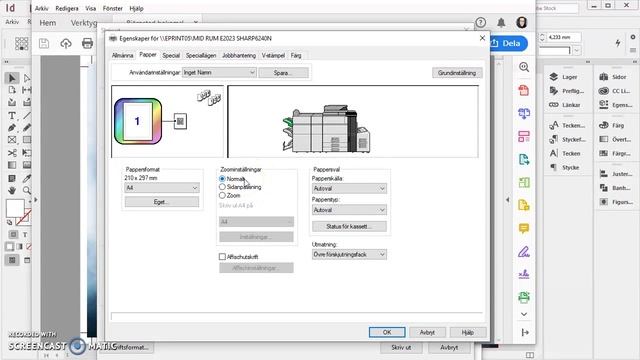Click the zoom search icon in Acrobat sidebar
The image size is (640, 360).
[x=524, y=67]
